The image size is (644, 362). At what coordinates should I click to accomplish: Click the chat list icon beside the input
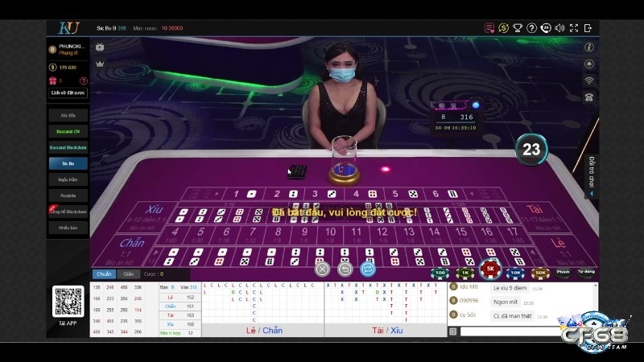pos(453,331)
